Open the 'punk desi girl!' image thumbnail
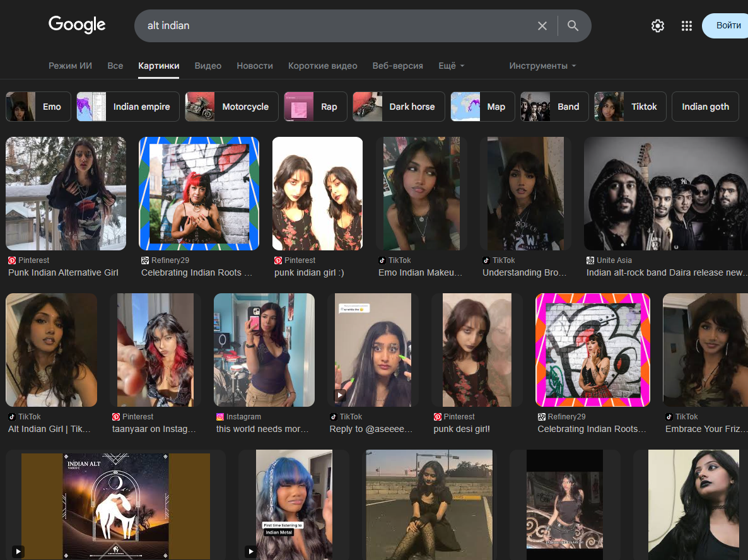Viewport: 748px width, 560px height. 477,350
